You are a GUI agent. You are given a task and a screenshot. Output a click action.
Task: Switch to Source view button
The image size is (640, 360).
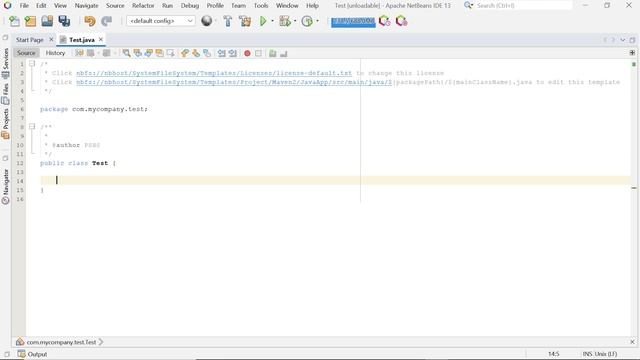26,53
